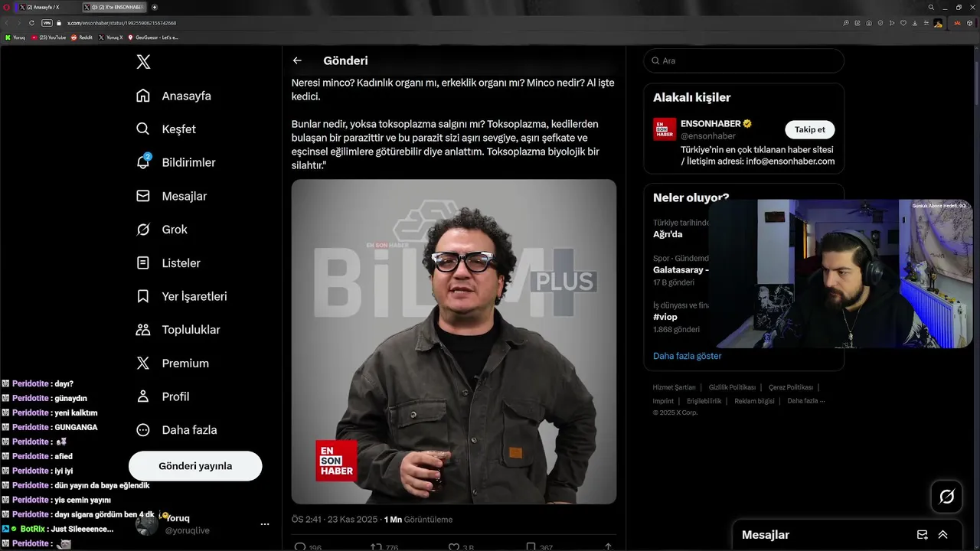Open Profil in the sidebar

(162, 396)
